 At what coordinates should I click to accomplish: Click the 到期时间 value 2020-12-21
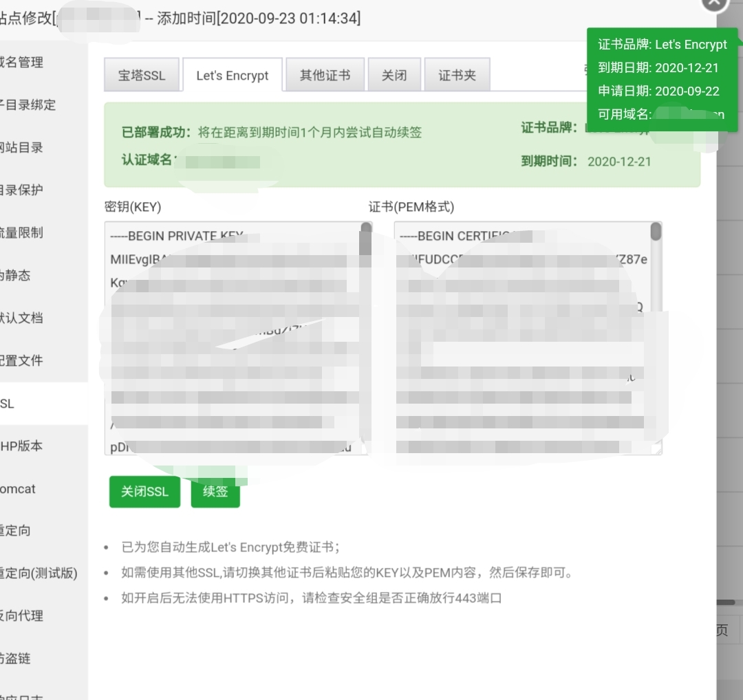pos(619,162)
